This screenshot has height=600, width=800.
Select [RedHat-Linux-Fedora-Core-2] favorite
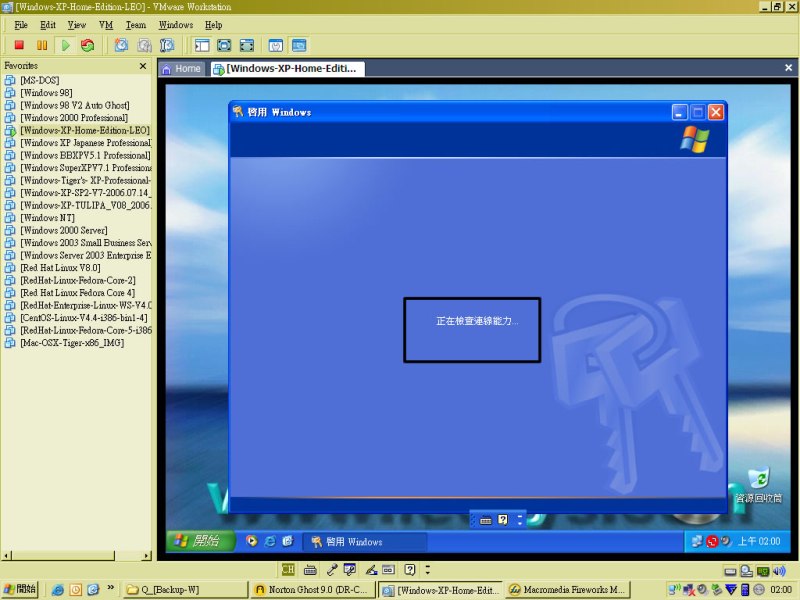pos(78,281)
